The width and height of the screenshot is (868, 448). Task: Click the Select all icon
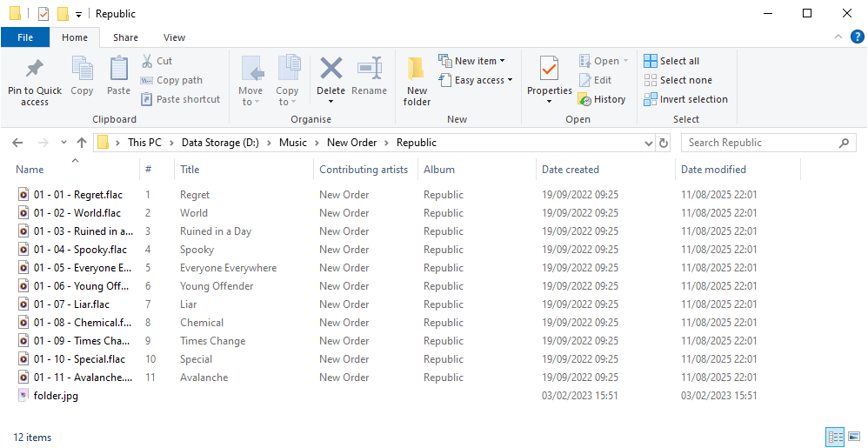pos(651,61)
